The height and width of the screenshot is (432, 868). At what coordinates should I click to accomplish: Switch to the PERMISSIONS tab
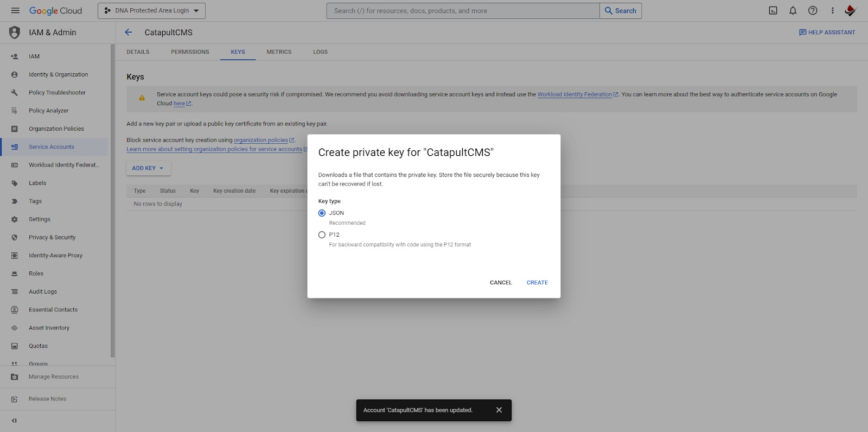[190, 52]
